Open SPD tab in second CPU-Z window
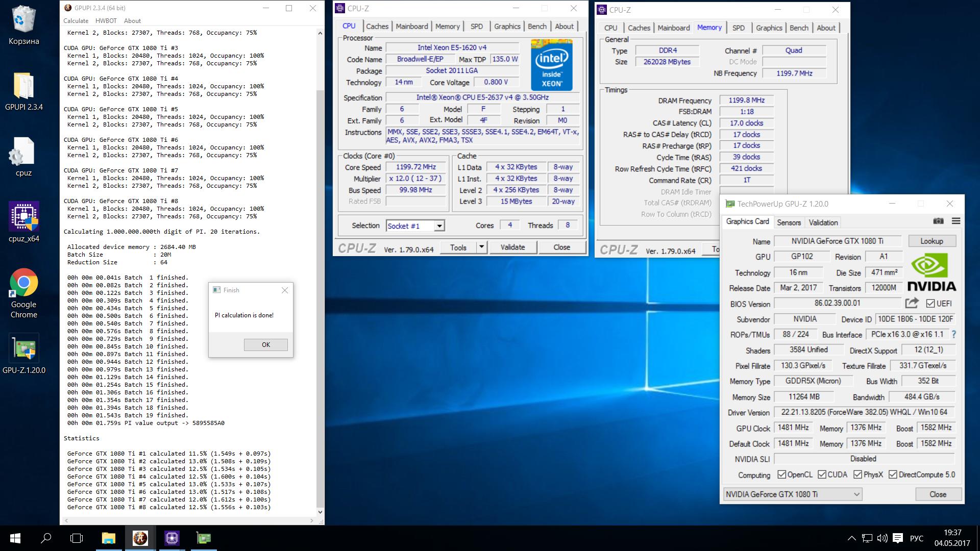Image resolution: width=980 pixels, height=551 pixels. point(739,28)
